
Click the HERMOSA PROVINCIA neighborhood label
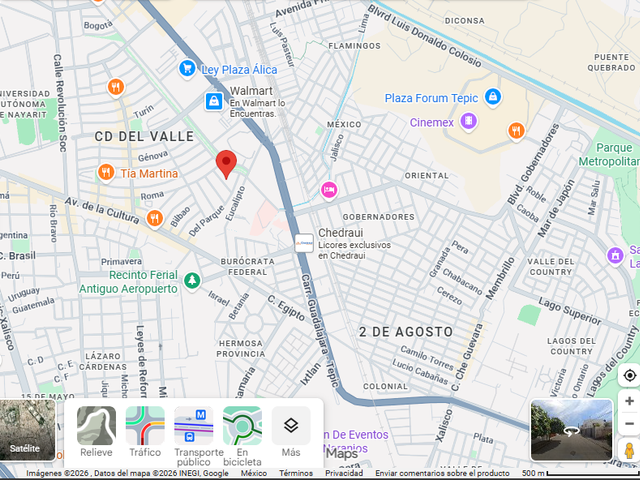[x=241, y=349]
